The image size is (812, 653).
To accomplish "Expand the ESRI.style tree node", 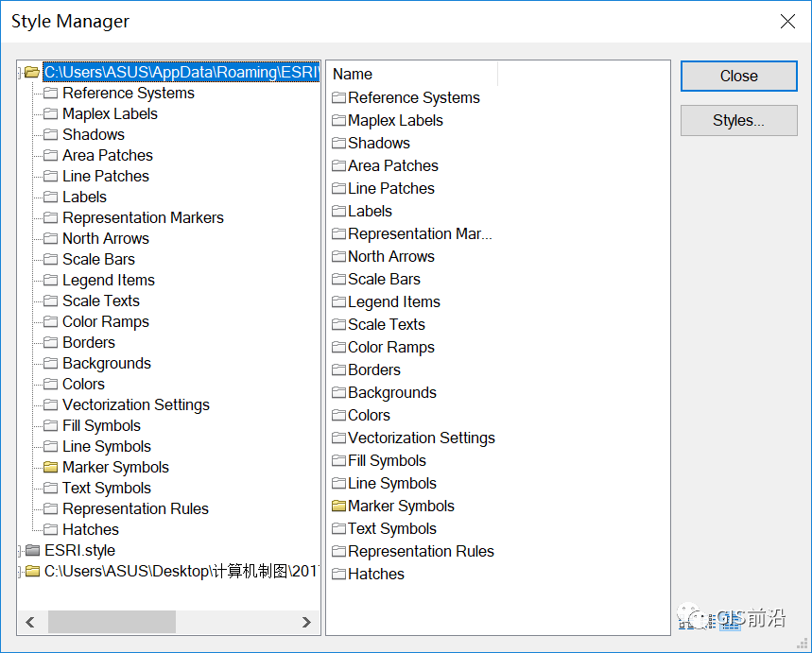I will [20, 550].
